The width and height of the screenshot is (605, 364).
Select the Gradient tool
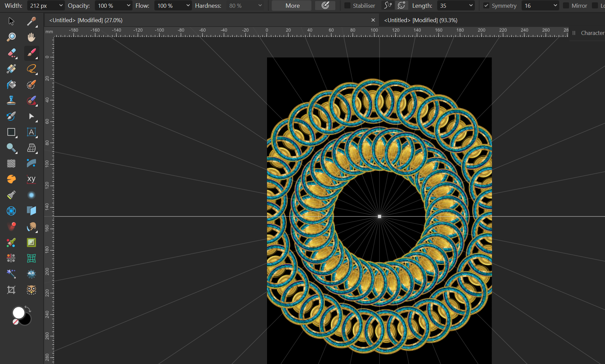11,69
